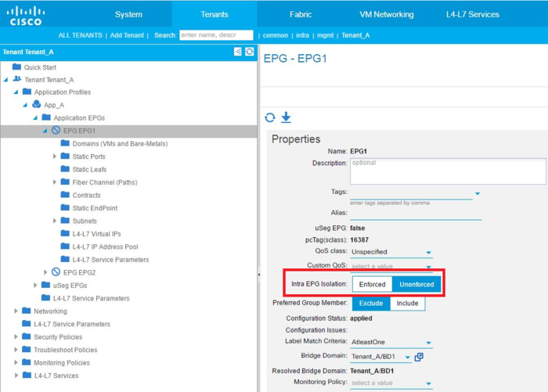Expand the Static Ports node
Image resolution: width=548 pixels, height=392 pixels.
click(55, 156)
